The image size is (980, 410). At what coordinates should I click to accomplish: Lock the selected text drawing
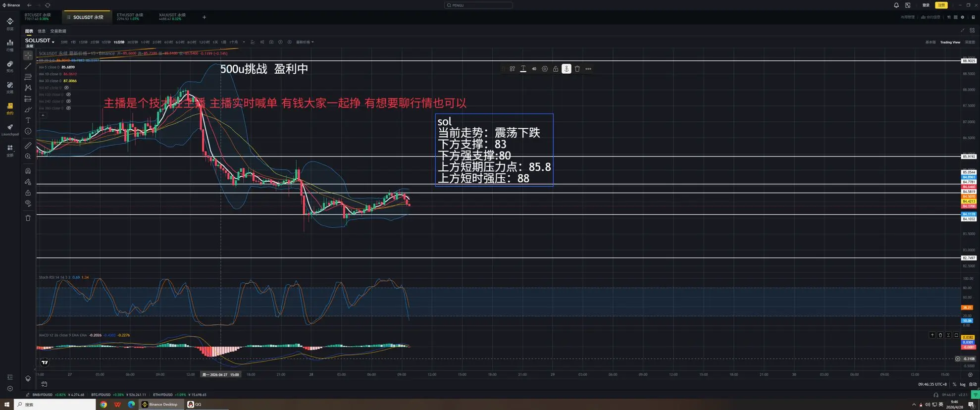click(x=556, y=69)
